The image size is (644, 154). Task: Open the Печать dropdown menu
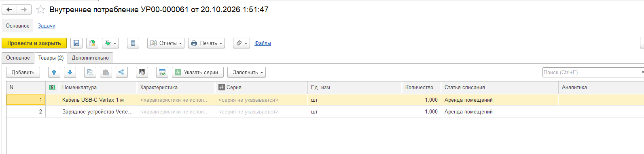(x=206, y=43)
